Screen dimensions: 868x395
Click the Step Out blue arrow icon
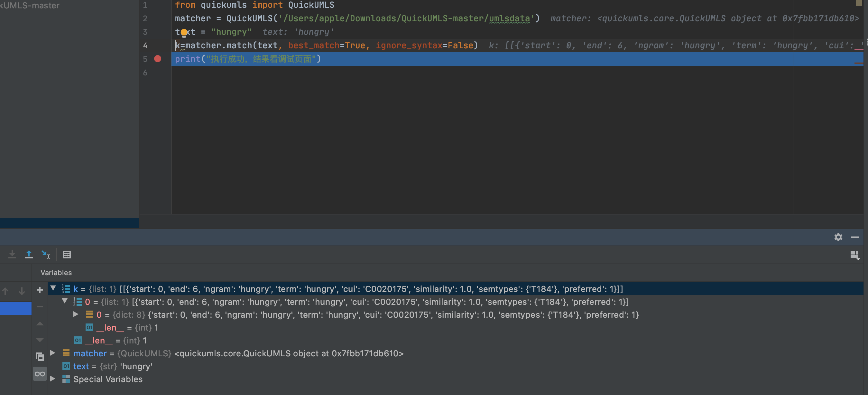pyautogui.click(x=29, y=254)
